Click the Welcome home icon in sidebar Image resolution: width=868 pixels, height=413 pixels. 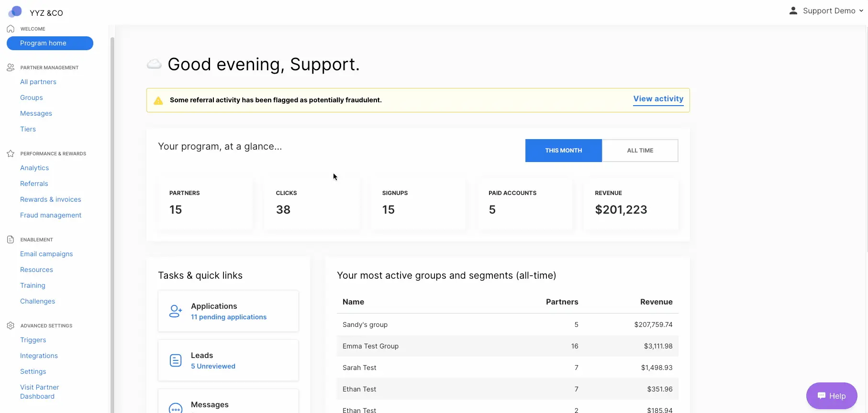click(x=11, y=29)
